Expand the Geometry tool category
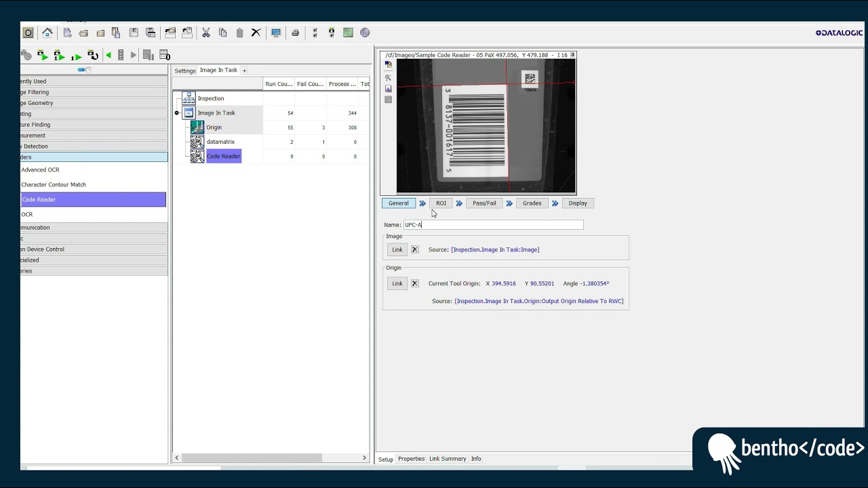 pos(94,103)
